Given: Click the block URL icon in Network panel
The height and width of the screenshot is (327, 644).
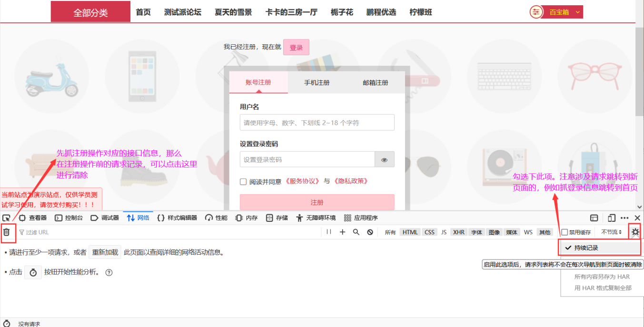Looking at the screenshot, I should point(371,232).
